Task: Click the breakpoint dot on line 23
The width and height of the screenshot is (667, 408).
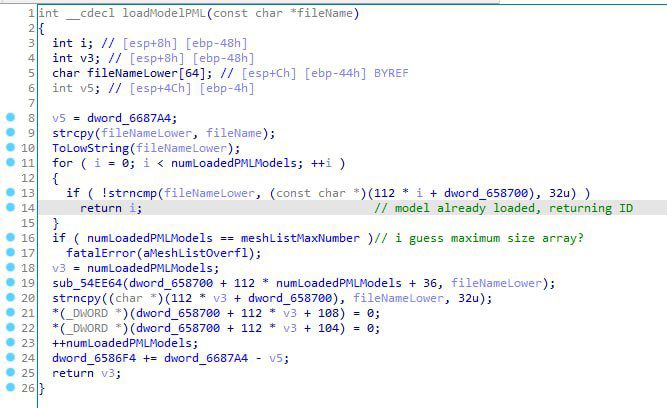Action: [x=11, y=342]
